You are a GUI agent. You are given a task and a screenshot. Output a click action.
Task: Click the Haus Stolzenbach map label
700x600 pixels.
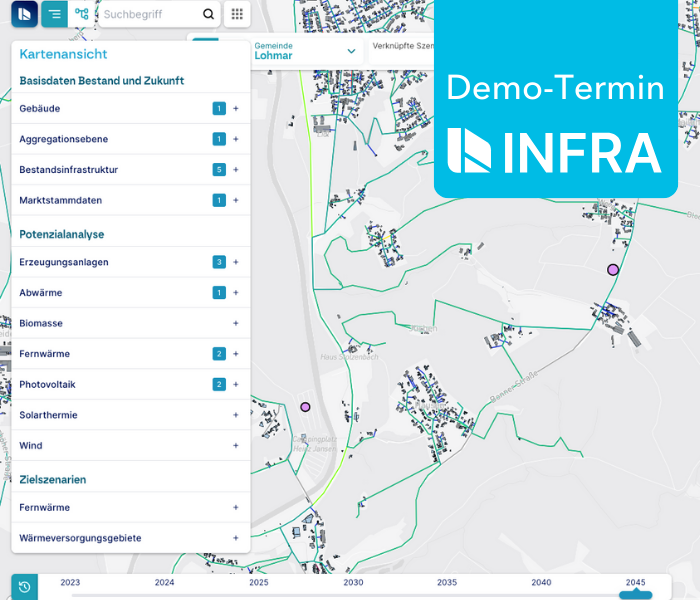tap(349, 357)
